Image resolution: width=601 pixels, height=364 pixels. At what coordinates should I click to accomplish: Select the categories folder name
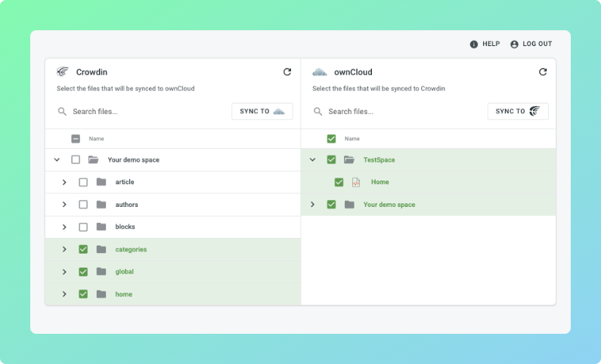tap(131, 249)
